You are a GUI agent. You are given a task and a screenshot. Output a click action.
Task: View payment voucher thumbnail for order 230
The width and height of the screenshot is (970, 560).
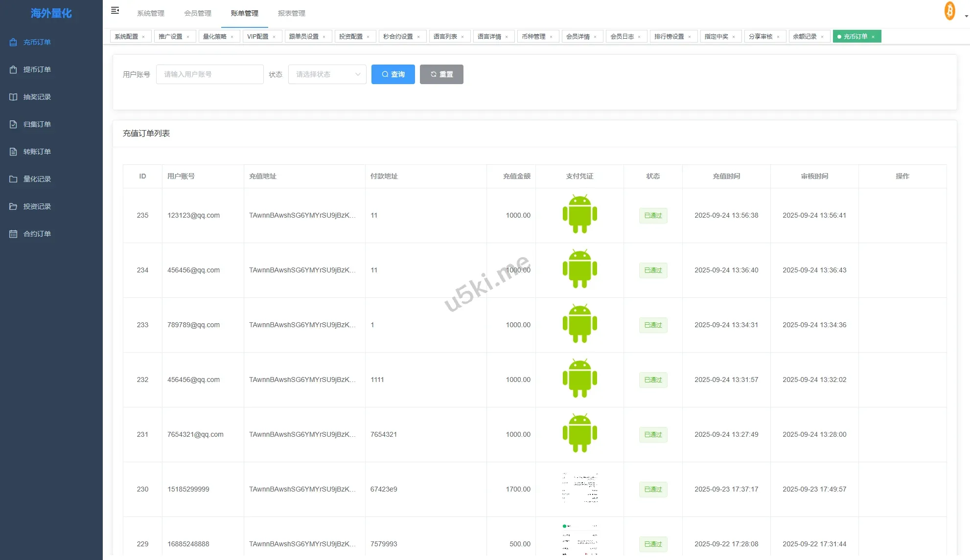click(579, 488)
